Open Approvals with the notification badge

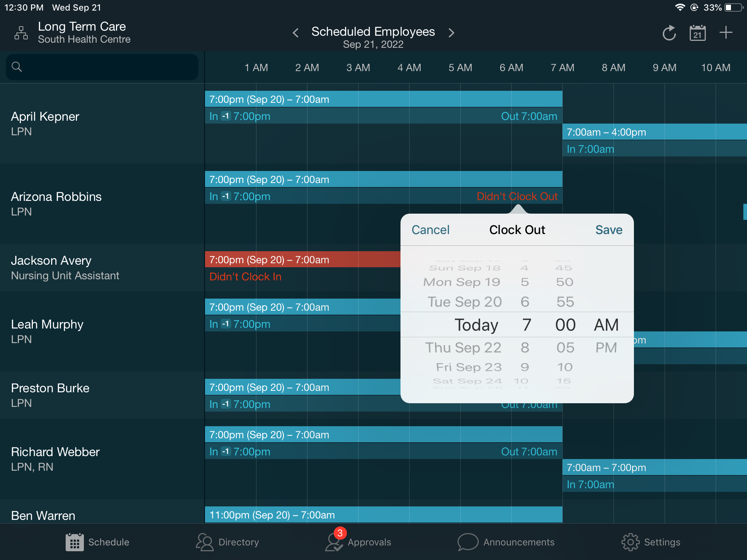[x=358, y=542]
